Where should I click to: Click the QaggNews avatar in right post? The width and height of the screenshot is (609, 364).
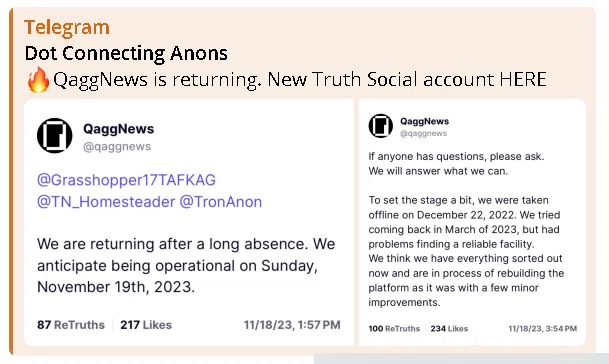coord(381,125)
